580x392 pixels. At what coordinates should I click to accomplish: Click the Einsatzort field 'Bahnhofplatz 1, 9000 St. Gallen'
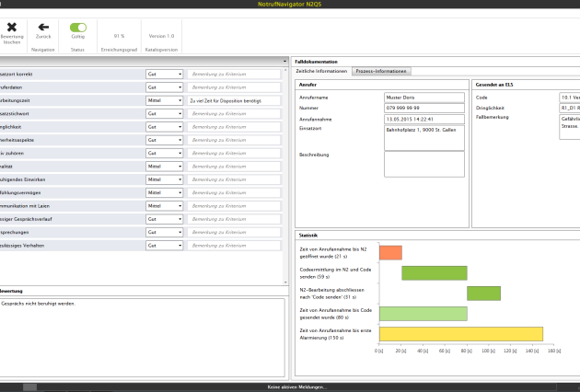click(x=424, y=138)
